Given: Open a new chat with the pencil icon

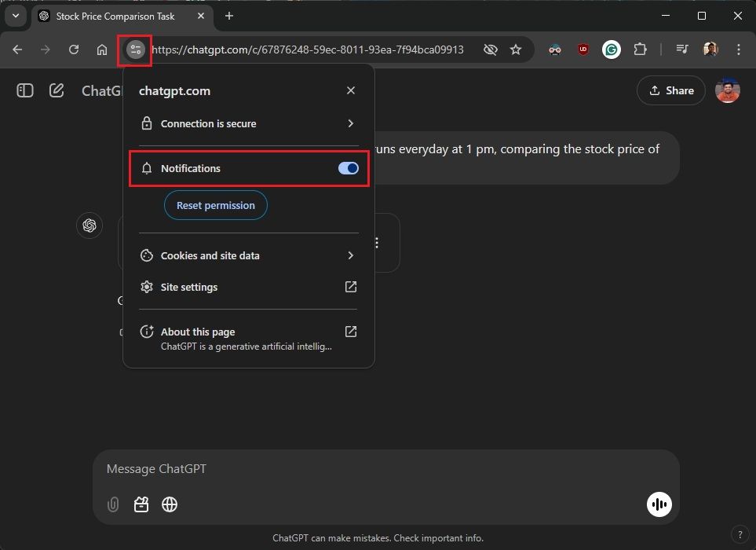Looking at the screenshot, I should coord(56,90).
